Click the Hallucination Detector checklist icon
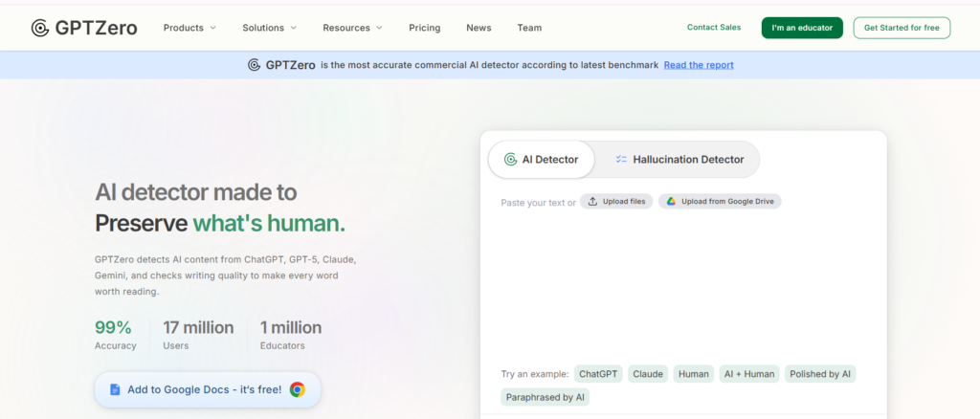 tap(620, 159)
